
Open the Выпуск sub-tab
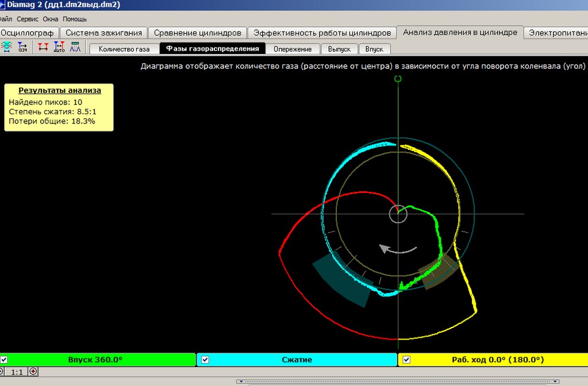tap(339, 49)
